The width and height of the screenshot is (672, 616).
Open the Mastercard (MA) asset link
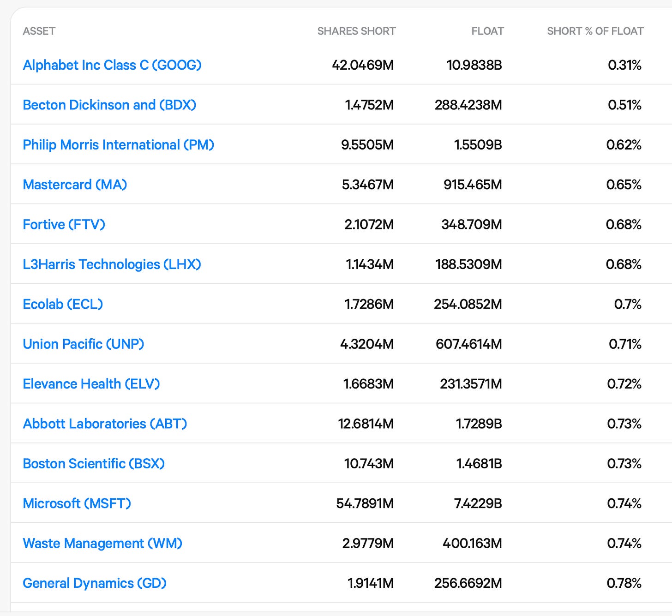coord(75,185)
